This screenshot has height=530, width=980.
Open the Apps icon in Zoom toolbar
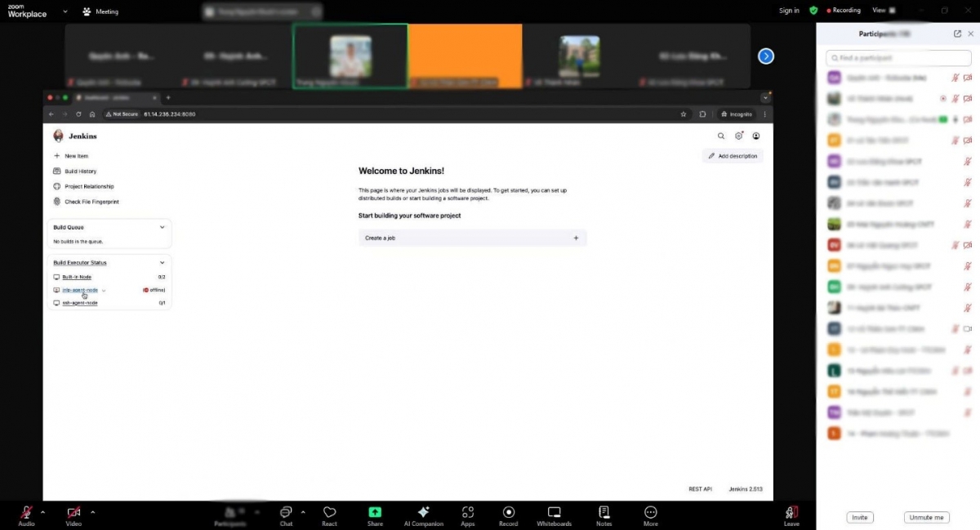click(x=468, y=512)
